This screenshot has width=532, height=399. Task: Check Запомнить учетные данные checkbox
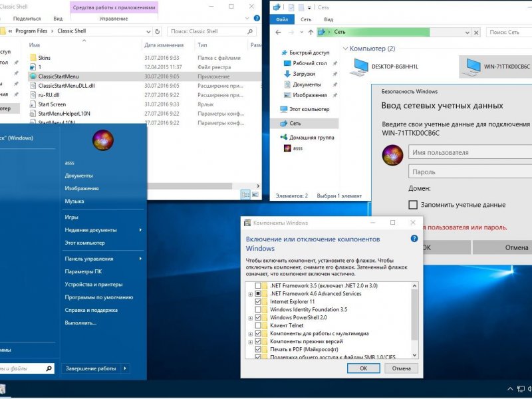tap(413, 205)
